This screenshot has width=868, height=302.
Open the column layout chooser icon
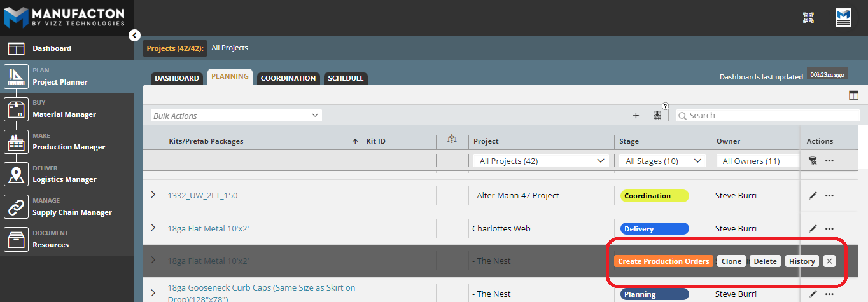tap(853, 95)
